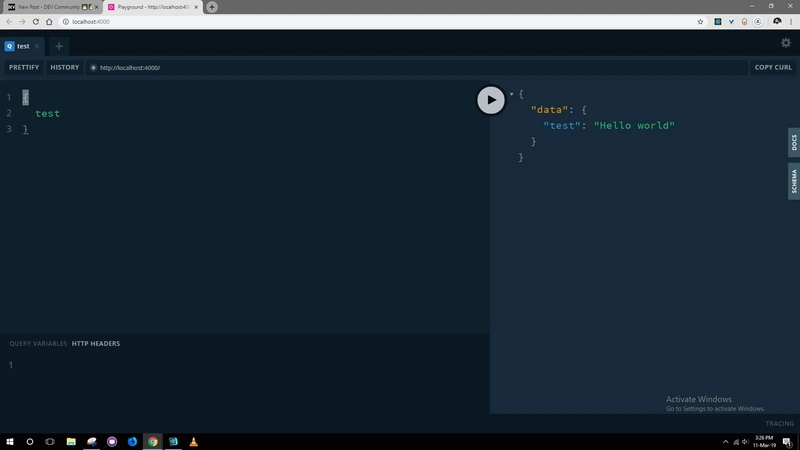Open Windows notification center

coord(787,442)
